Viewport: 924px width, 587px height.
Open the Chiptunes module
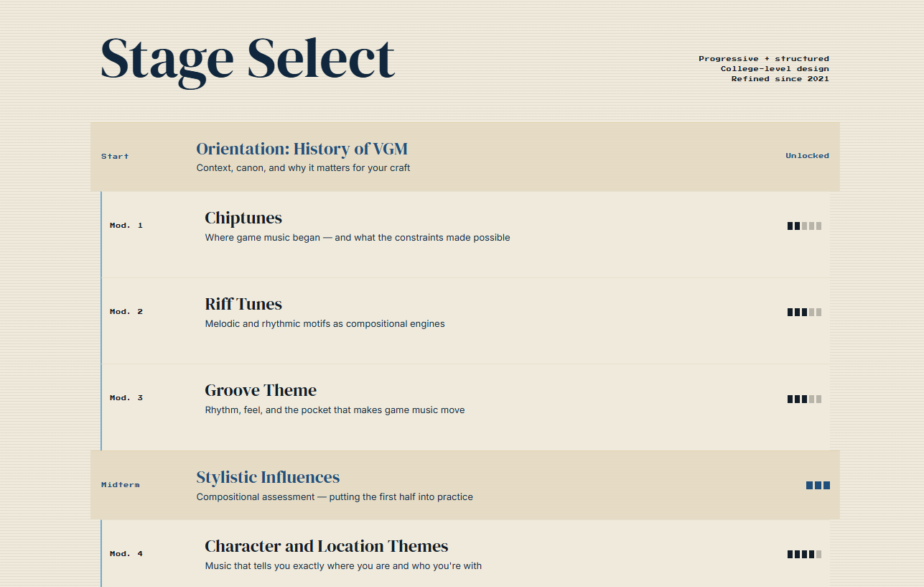point(466,235)
